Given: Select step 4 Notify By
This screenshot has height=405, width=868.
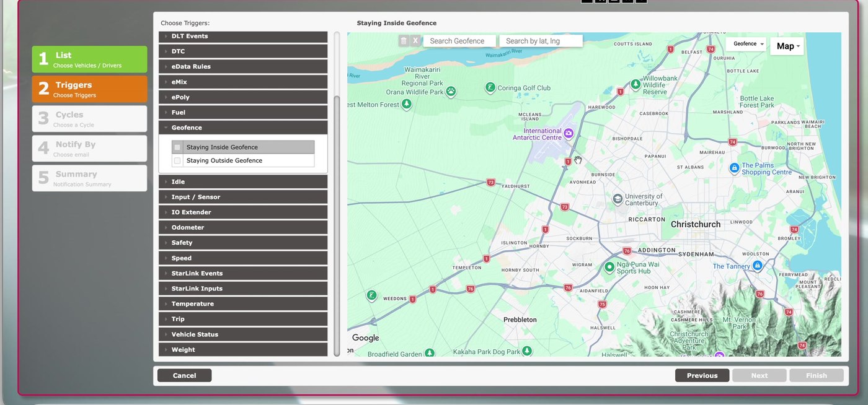Looking at the screenshot, I should [90, 149].
